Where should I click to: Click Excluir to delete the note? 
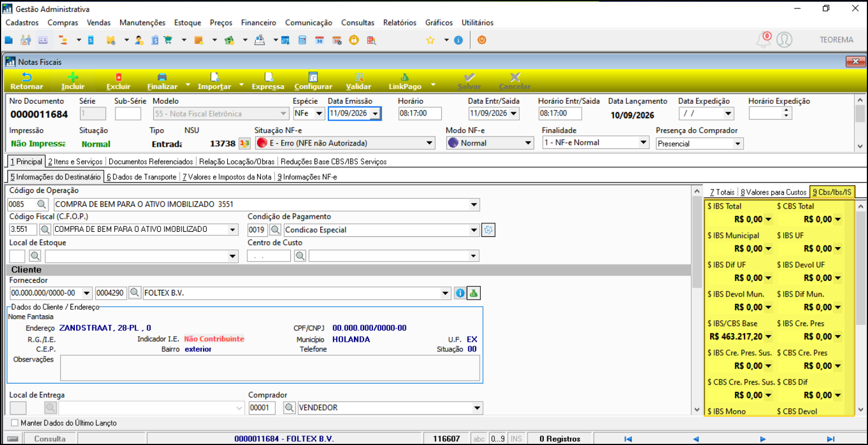(118, 81)
